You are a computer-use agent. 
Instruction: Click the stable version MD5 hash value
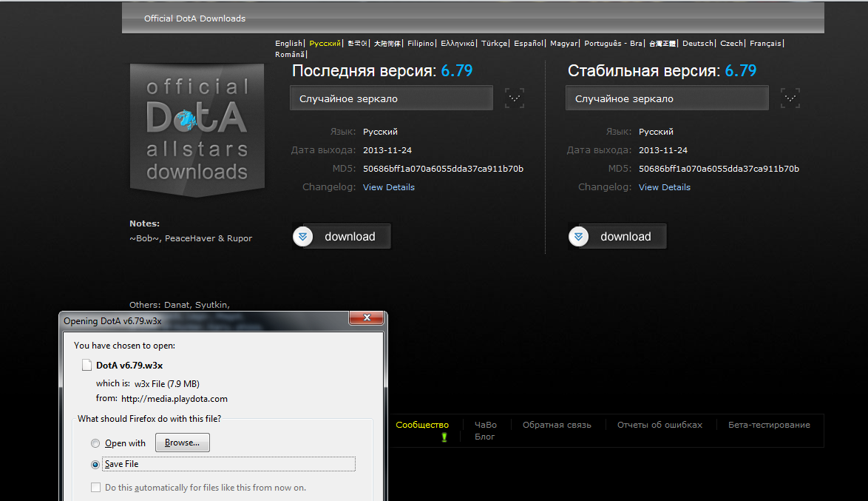click(719, 169)
